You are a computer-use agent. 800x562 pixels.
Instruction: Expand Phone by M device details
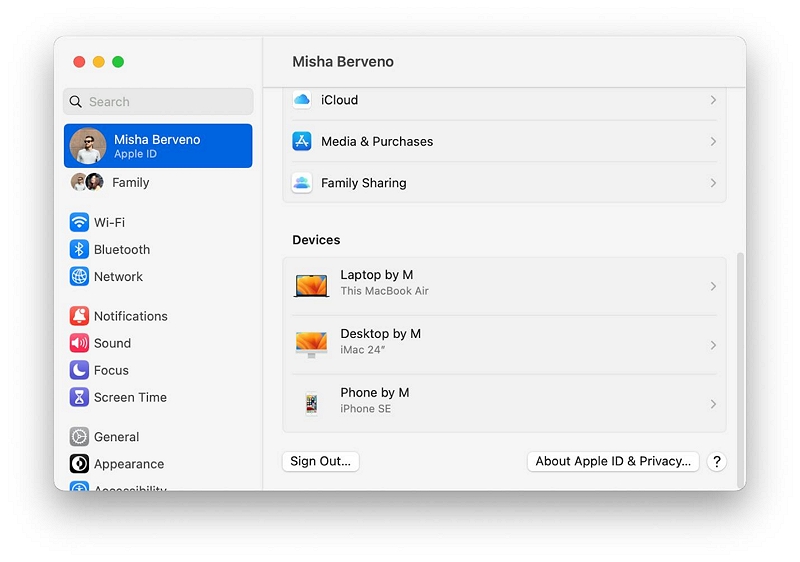click(x=713, y=404)
